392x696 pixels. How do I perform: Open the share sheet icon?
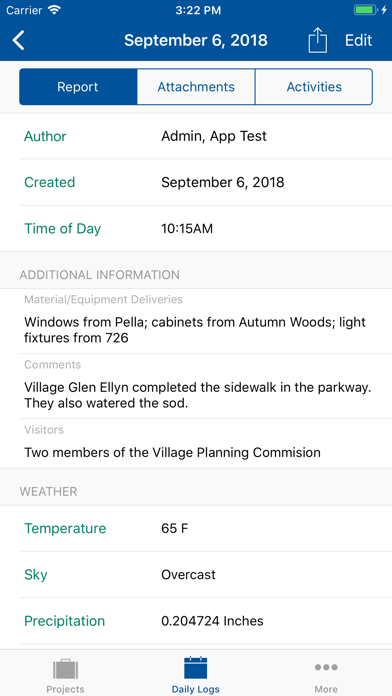[x=317, y=40]
